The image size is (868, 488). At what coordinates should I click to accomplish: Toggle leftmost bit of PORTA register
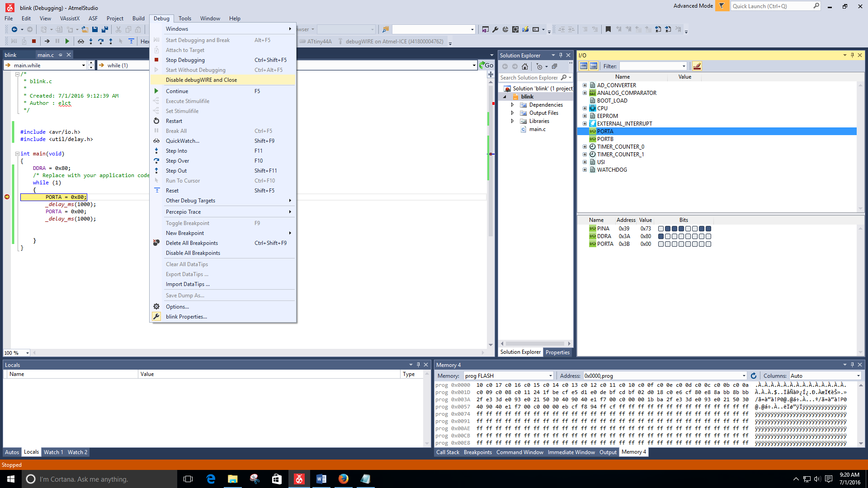[x=661, y=244]
